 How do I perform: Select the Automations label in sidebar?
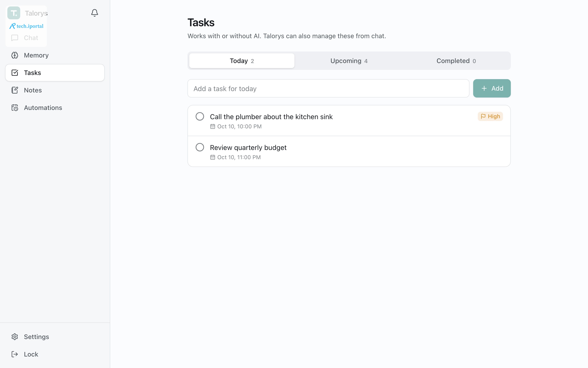43,108
